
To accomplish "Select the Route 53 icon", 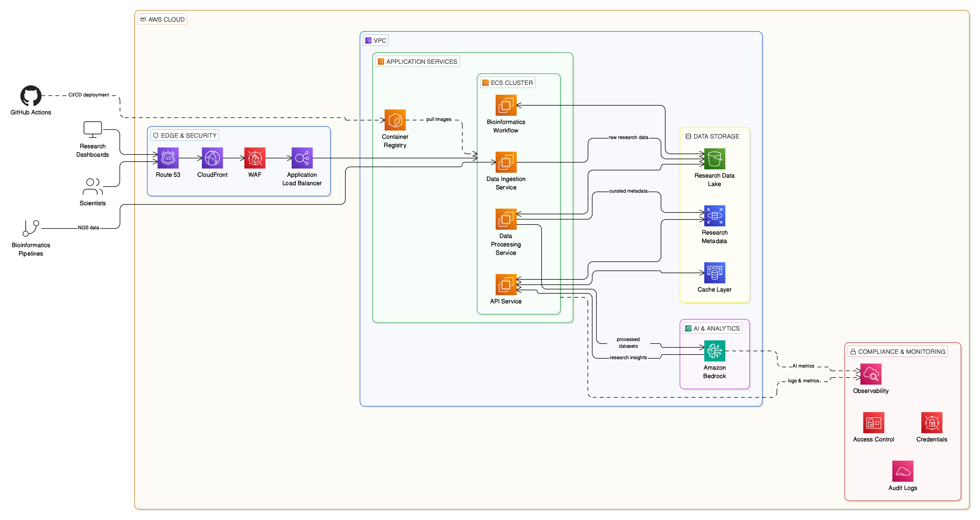I will pos(168,158).
